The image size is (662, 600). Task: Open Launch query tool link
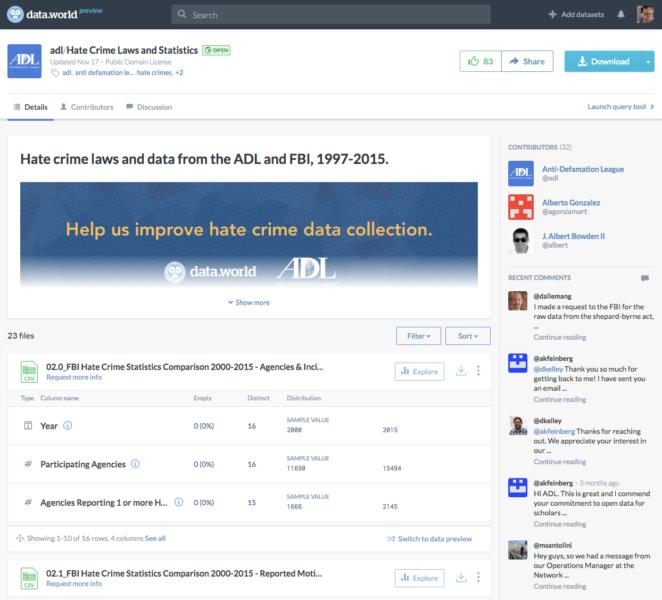[621, 106]
